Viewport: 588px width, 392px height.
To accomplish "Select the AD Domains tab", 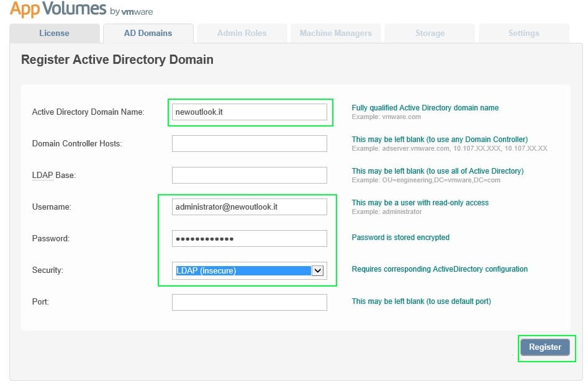I will (148, 33).
